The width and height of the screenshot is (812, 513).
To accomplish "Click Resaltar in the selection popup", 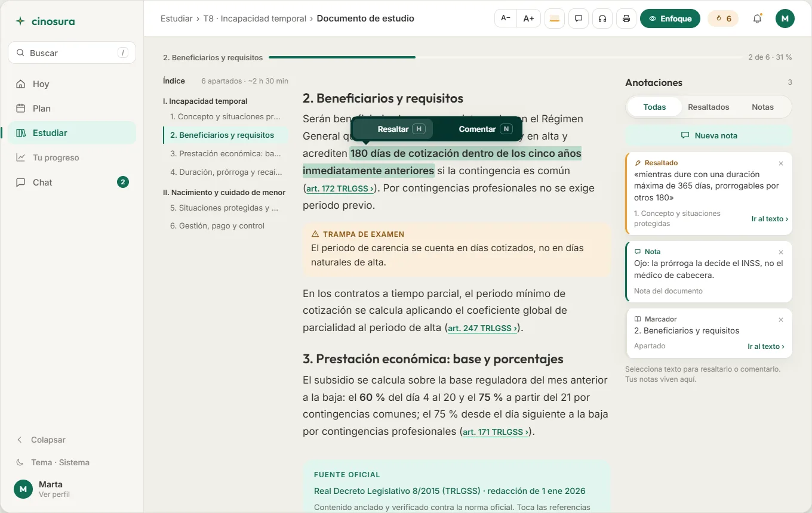I will point(392,129).
